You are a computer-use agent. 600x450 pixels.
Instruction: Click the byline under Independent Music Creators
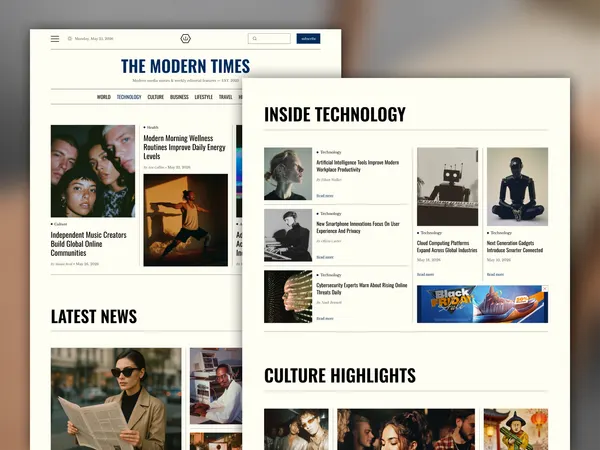click(75, 264)
